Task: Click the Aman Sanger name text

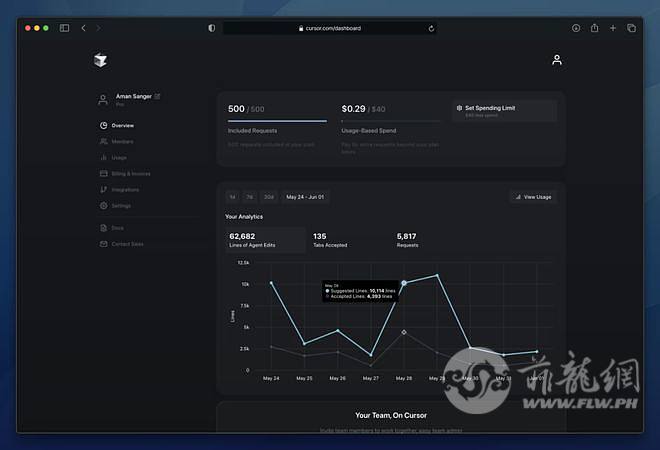Action: (133, 96)
